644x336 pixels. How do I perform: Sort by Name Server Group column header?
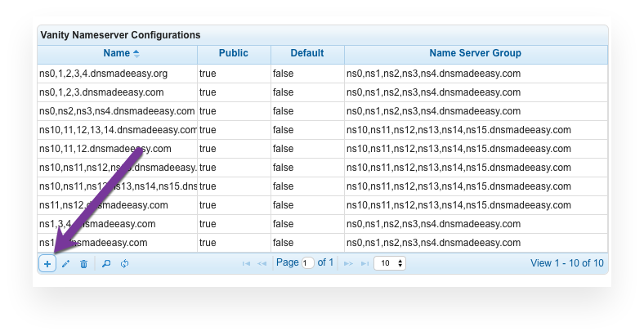[x=476, y=53]
